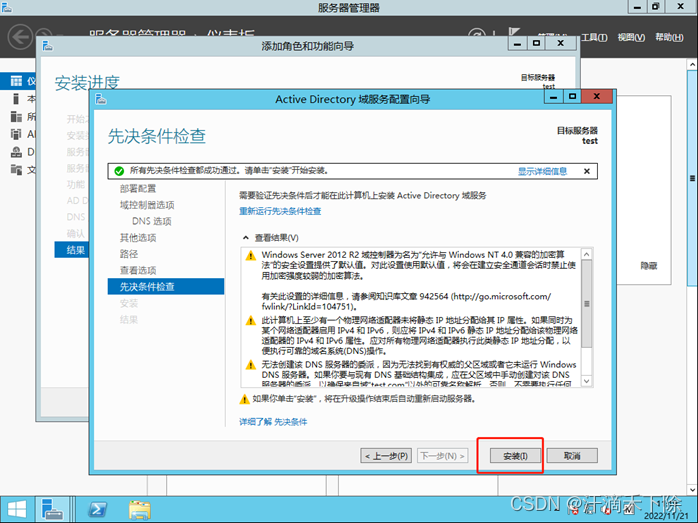Image resolution: width=698 pixels, height=523 pixels.
Task: Open File Explorer from taskbar
Action: [140, 509]
